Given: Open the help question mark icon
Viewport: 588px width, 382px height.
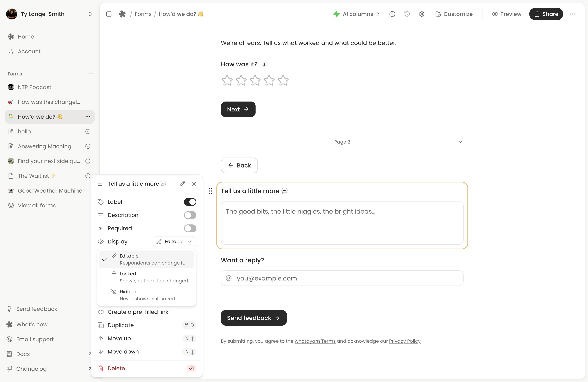Looking at the screenshot, I should point(392,14).
